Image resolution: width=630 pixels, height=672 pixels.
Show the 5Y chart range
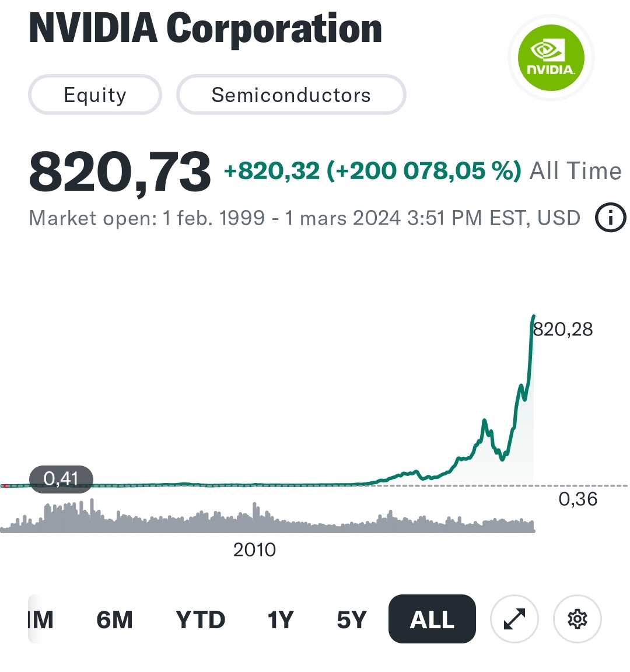click(351, 619)
